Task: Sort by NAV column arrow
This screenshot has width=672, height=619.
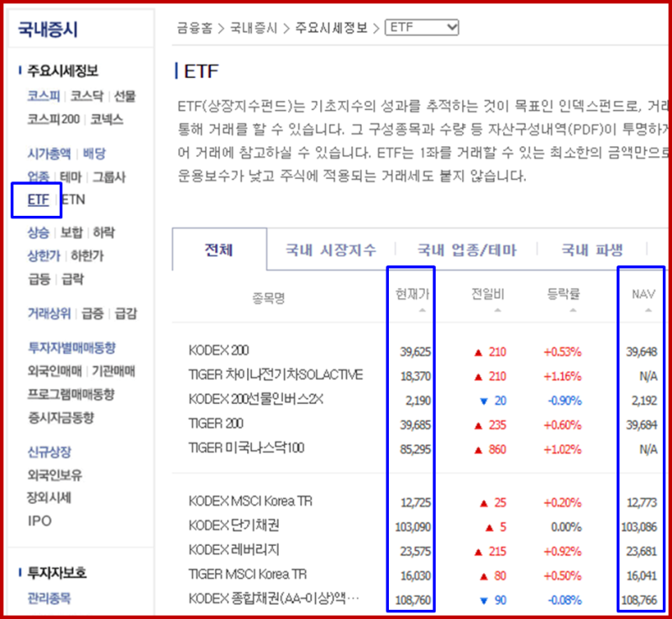Action: click(x=648, y=310)
